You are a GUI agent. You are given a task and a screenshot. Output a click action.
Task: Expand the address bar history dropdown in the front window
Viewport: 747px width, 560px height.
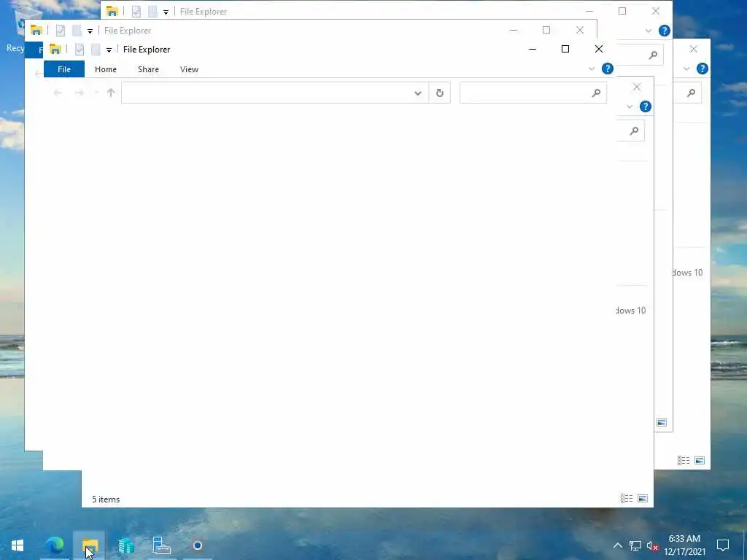[418, 93]
